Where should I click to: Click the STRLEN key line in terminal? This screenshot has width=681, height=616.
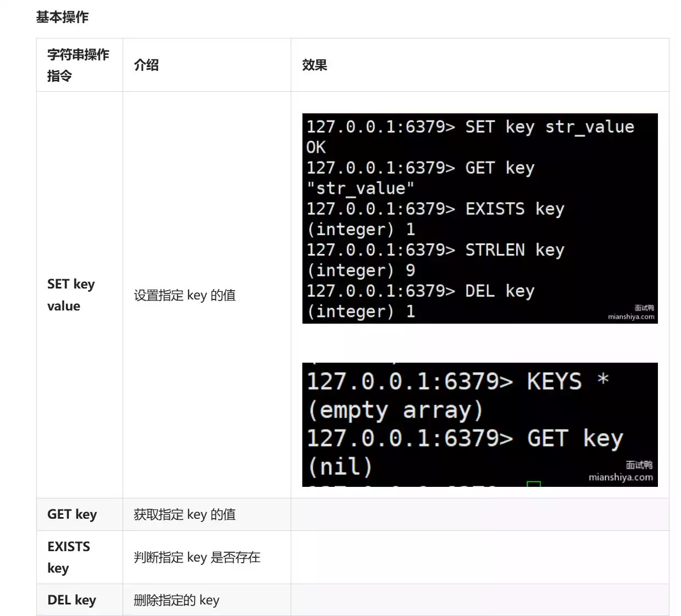click(435, 250)
